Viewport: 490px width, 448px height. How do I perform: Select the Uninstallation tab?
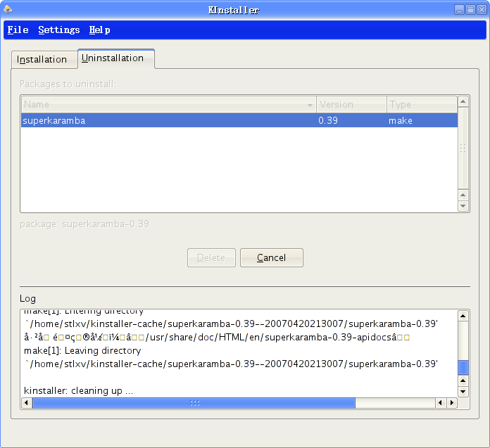[116, 58]
